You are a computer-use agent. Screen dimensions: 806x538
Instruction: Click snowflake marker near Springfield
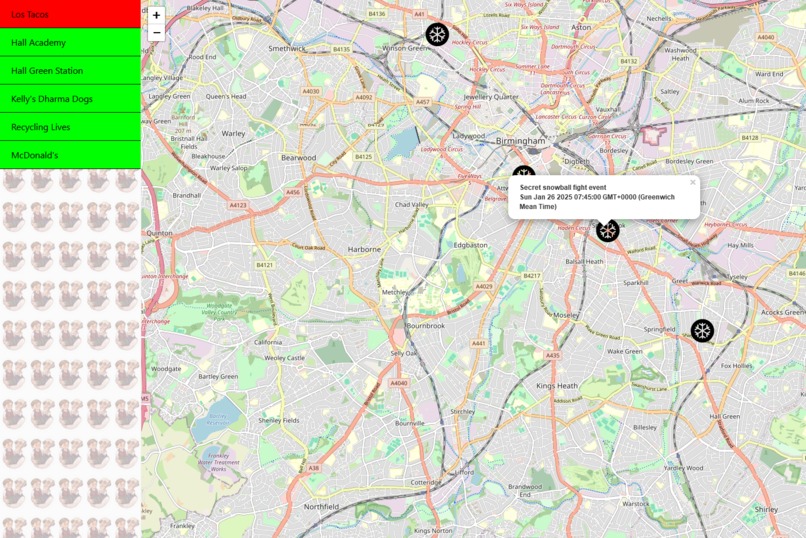pyautogui.click(x=702, y=330)
